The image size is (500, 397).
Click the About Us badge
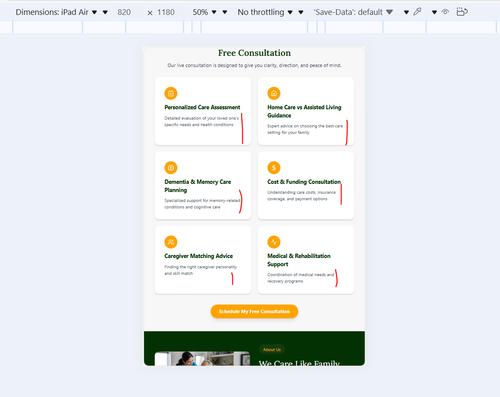(272, 349)
